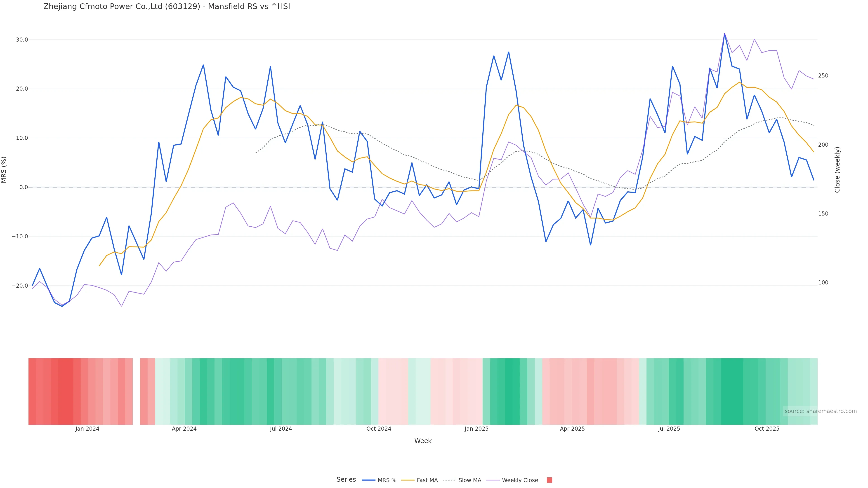The width and height of the screenshot is (868, 488).
Task: Toggle the MRS % legend series
Action: click(x=387, y=480)
